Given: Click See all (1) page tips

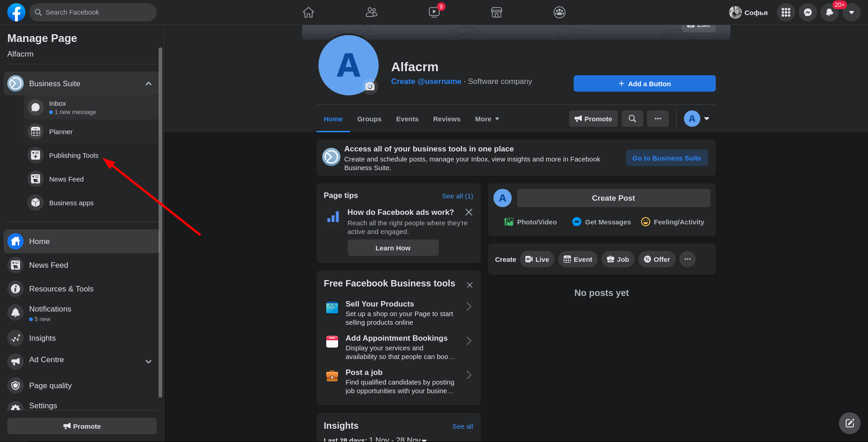Looking at the screenshot, I should point(457,196).
